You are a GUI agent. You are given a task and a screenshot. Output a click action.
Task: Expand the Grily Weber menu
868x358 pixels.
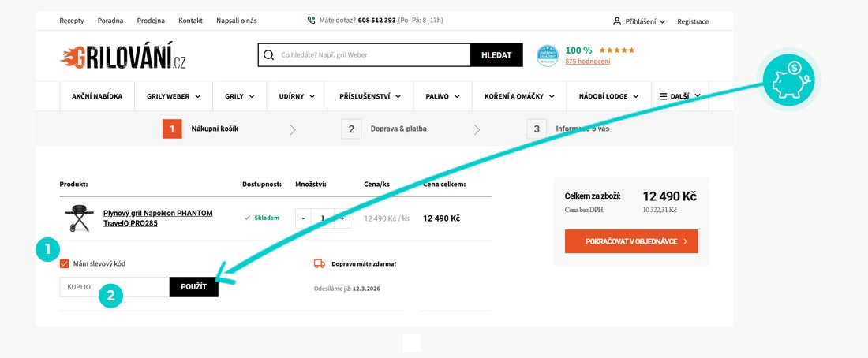(174, 95)
